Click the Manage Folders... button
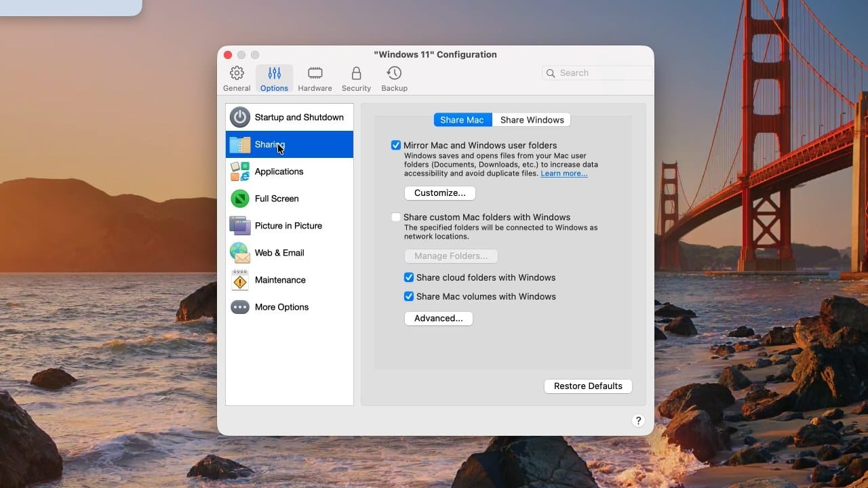The height and width of the screenshot is (488, 868). coord(451,256)
